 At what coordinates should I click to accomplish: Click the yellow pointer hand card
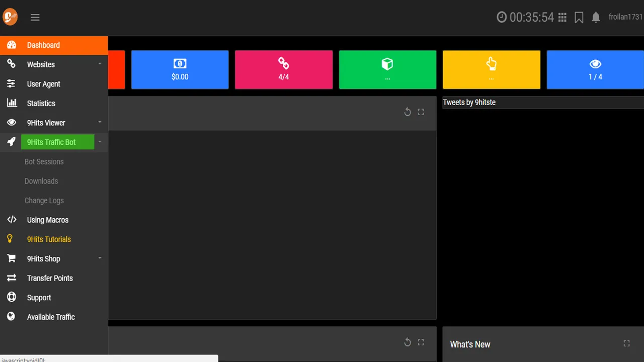[x=492, y=70]
